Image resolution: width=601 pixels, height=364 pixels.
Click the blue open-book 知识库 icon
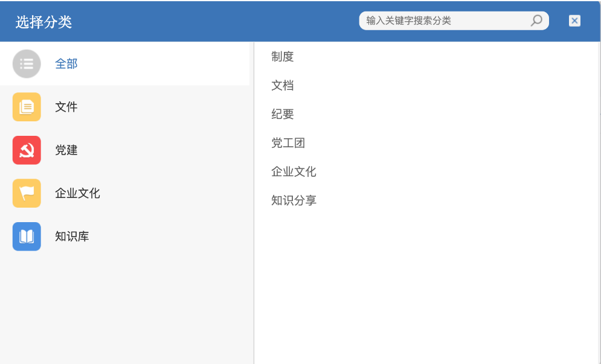[27, 237]
